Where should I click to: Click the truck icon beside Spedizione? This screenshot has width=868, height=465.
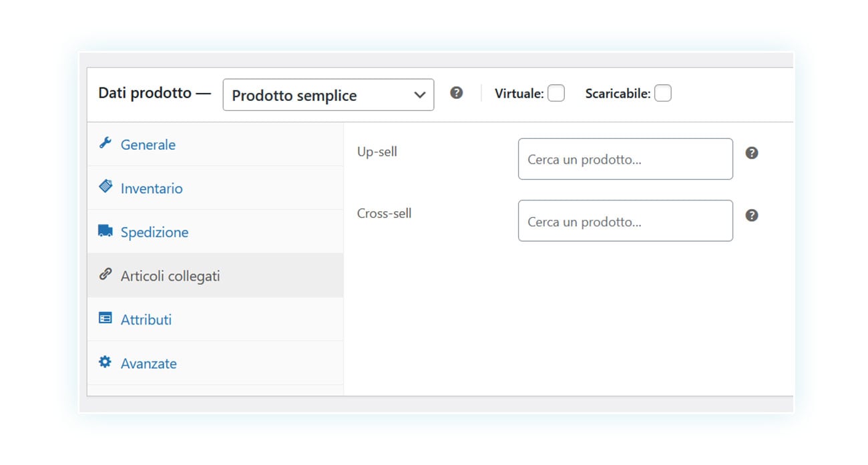pos(105,230)
